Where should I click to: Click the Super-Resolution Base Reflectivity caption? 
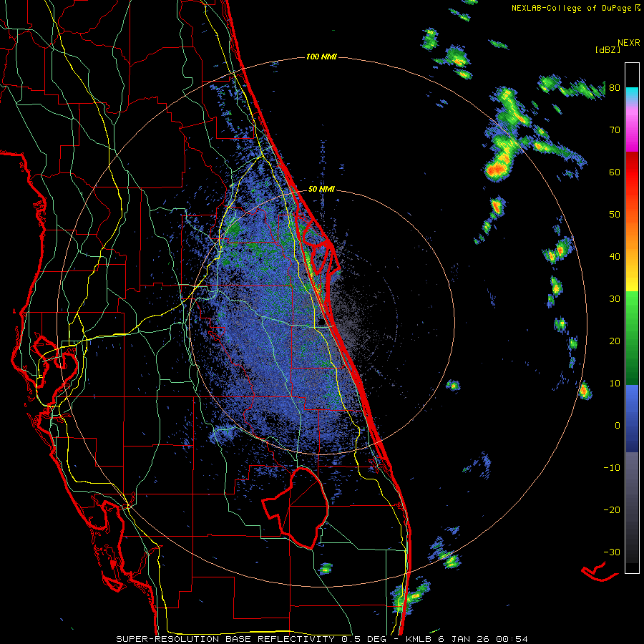pos(321,639)
